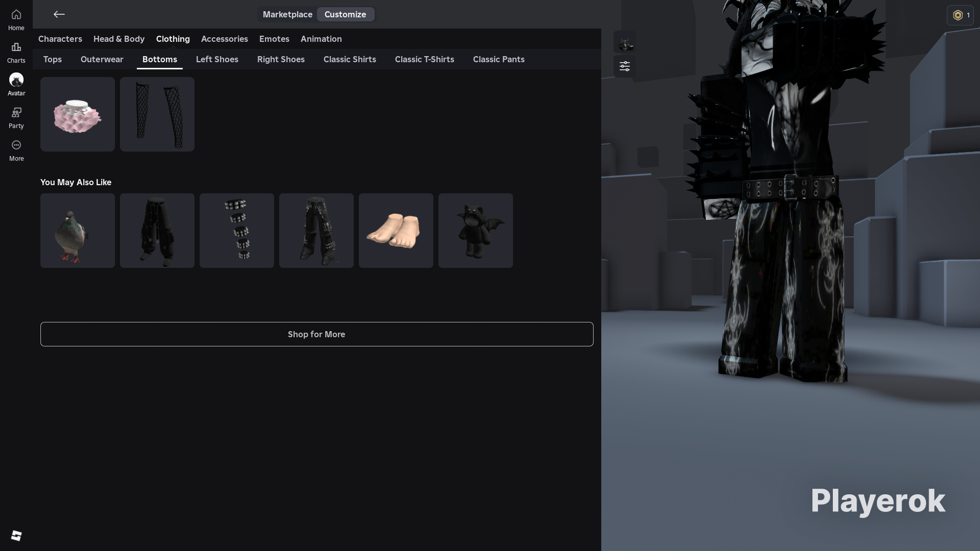This screenshot has width=980, height=551.
Task: Open the Charts page
Action: click(x=16, y=52)
